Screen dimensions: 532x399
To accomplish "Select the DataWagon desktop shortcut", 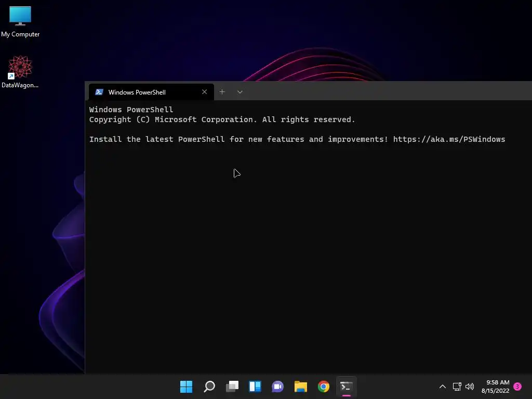I will pyautogui.click(x=20, y=72).
